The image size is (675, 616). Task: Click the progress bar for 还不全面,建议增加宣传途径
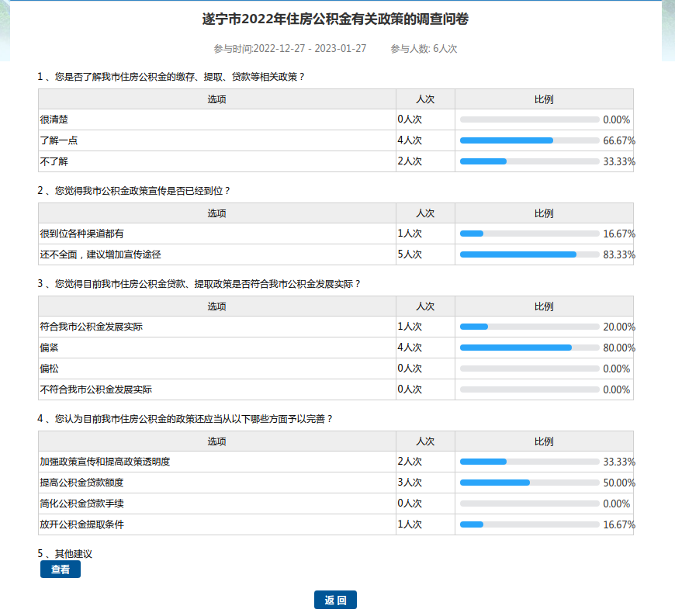529,254
